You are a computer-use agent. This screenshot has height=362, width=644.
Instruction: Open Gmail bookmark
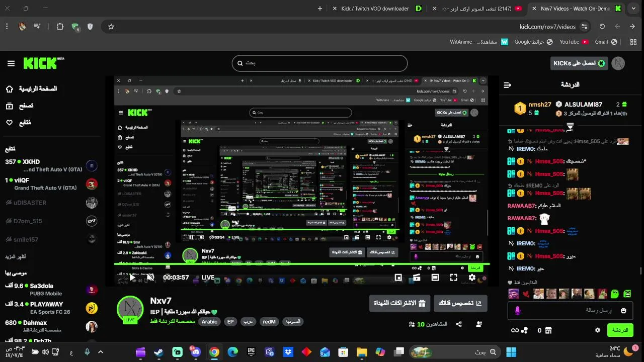pos(605,42)
